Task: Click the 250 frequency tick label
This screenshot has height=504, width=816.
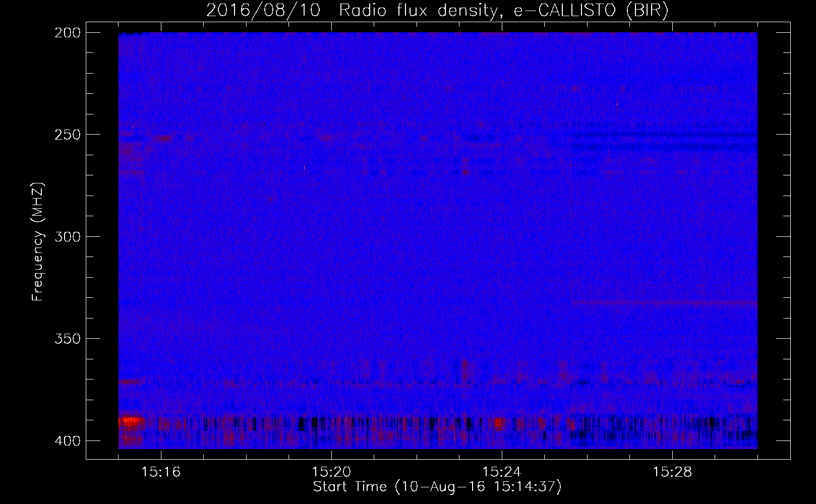Action: (67, 135)
